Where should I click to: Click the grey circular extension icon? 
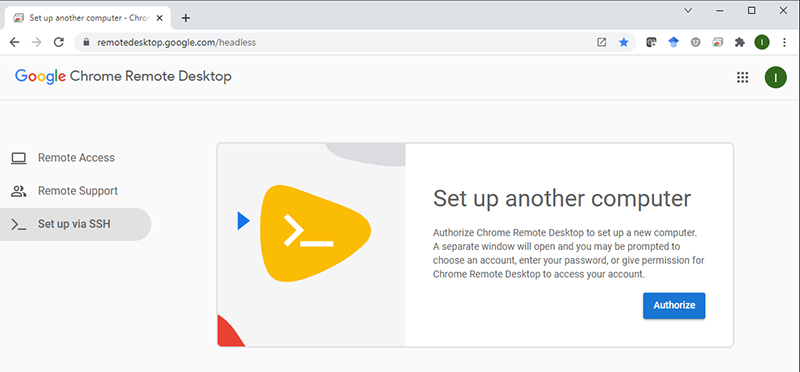tap(695, 42)
